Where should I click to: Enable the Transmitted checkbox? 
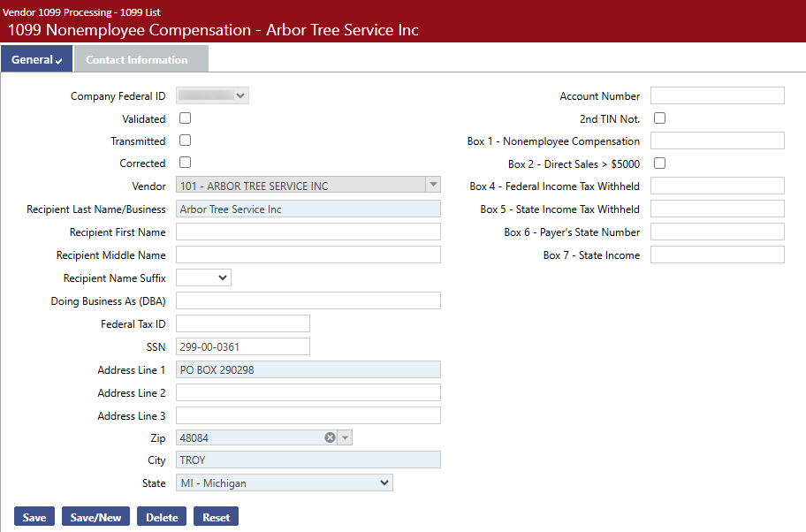point(185,141)
